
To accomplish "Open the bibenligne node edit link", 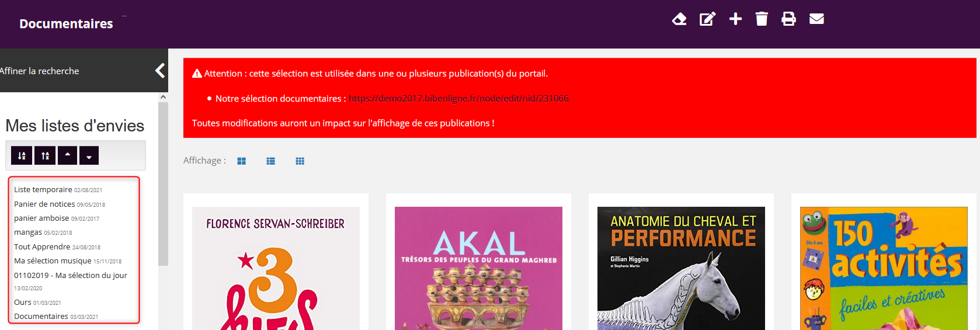I will 458,98.
